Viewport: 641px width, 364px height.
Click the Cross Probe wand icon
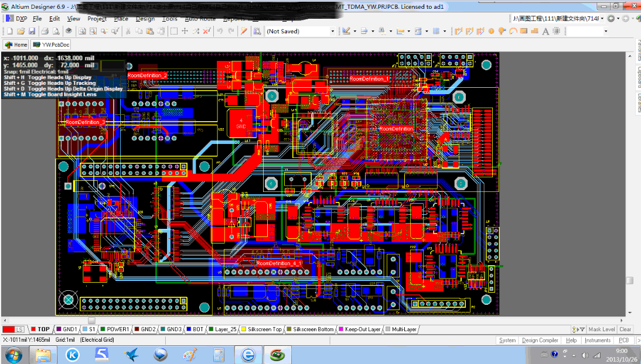[x=244, y=31]
